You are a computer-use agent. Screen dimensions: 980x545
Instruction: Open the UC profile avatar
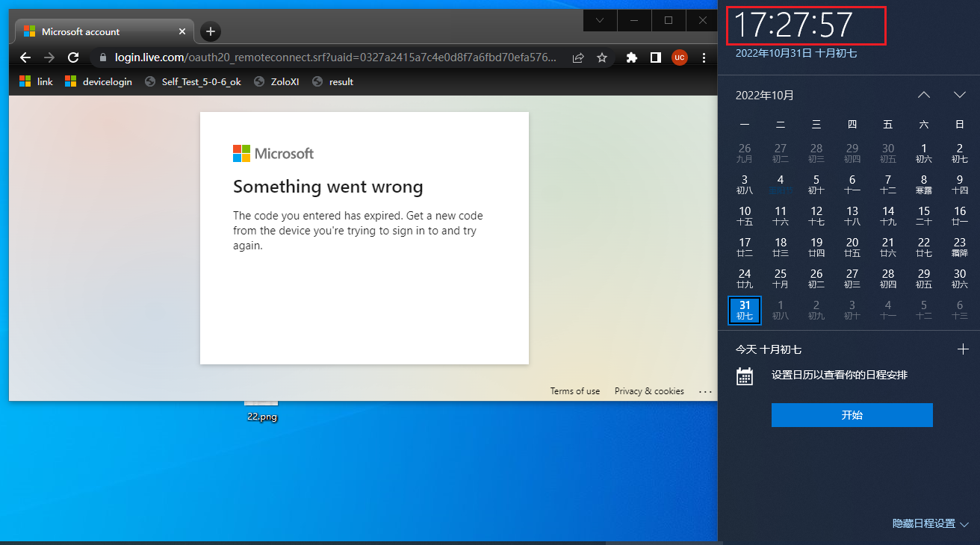pos(679,57)
